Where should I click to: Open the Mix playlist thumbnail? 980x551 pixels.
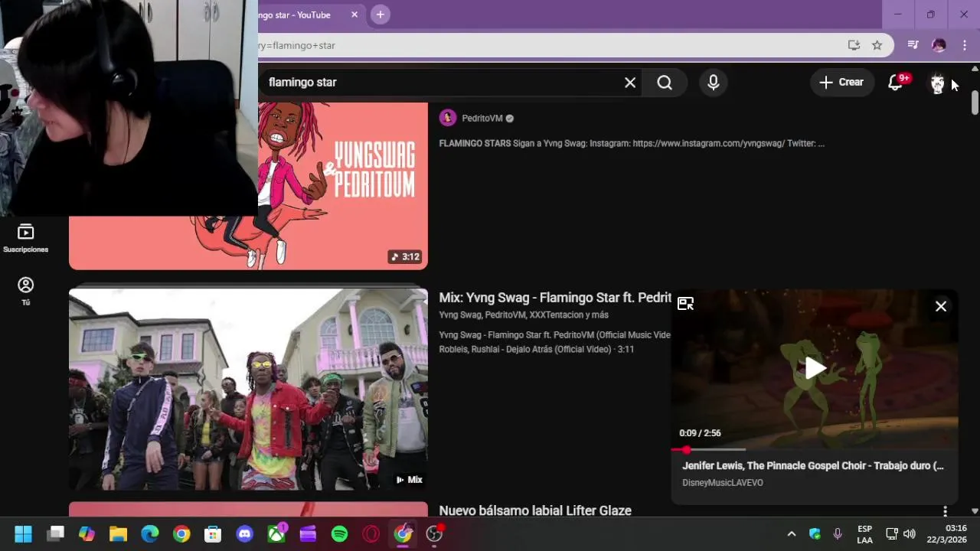(248, 390)
